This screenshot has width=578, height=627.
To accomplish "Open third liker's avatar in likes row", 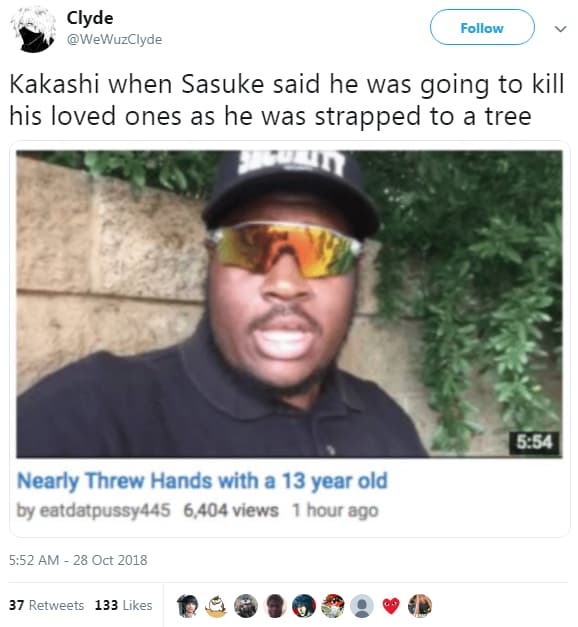I will 246,605.
